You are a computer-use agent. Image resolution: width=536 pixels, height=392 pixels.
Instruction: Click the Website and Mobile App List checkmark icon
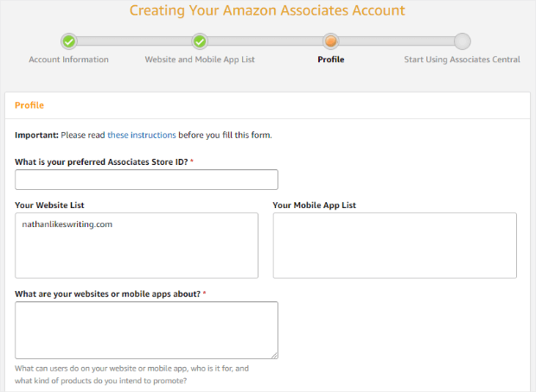click(200, 41)
